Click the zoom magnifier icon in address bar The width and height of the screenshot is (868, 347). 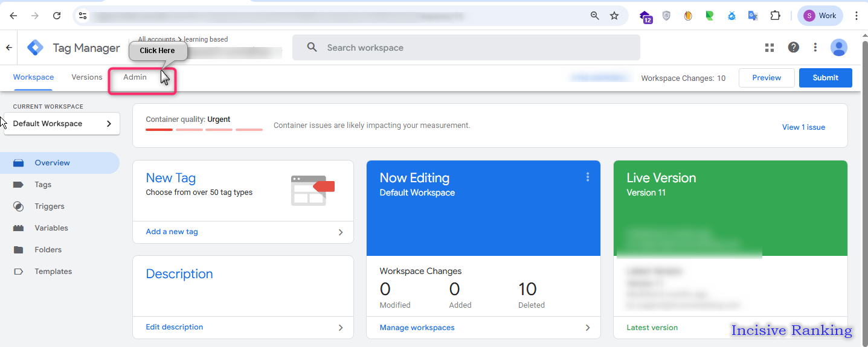[x=595, y=16]
